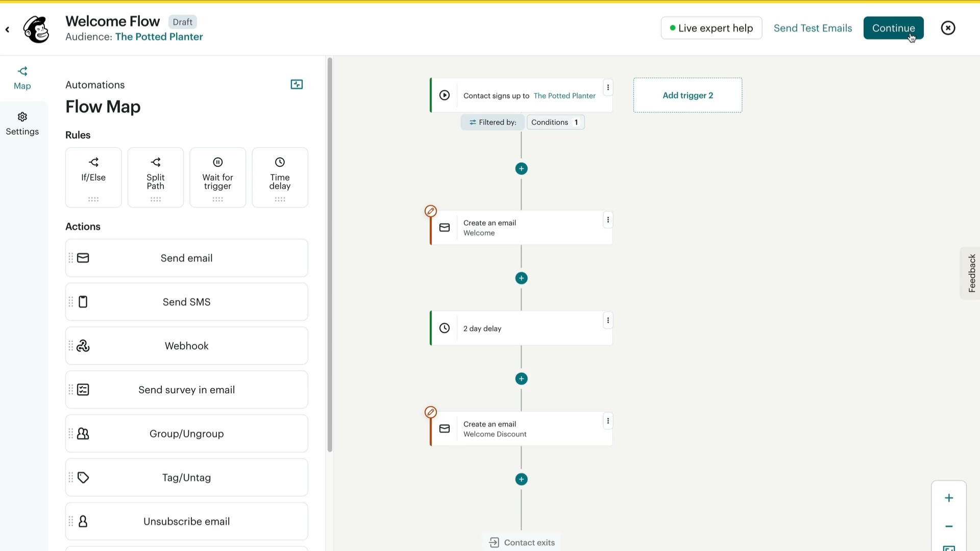Click the plus connector below the trigger card
Viewport: 980px width, 551px height.
(x=521, y=168)
